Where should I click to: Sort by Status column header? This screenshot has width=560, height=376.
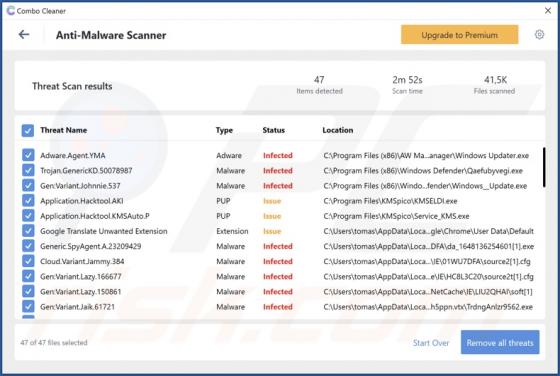pyautogui.click(x=274, y=130)
